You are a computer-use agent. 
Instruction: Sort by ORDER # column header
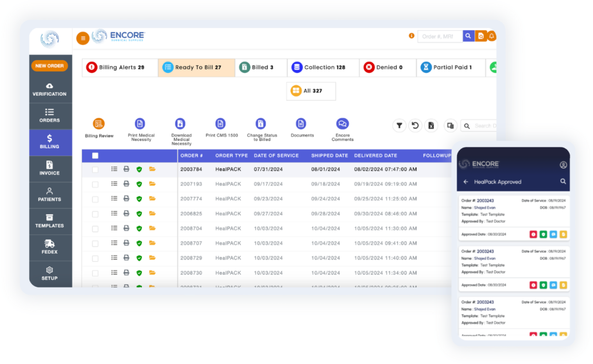click(191, 156)
